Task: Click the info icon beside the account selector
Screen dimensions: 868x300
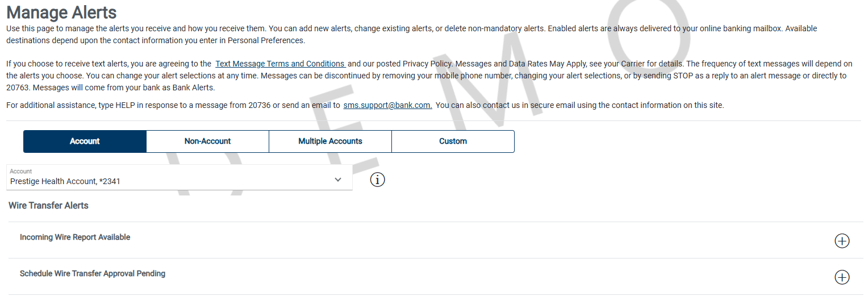Action: [x=377, y=180]
